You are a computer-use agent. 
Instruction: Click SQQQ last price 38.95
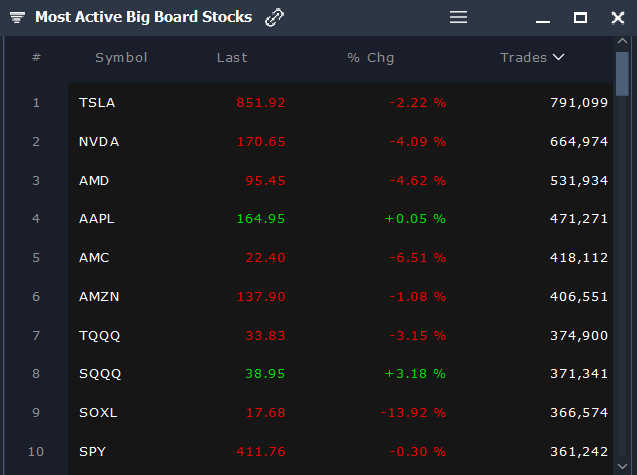click(x=265, y=374)
